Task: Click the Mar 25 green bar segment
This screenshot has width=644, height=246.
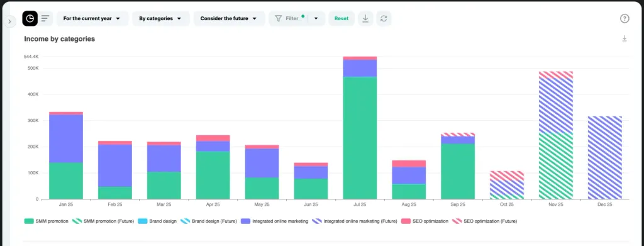Action: 164,186
